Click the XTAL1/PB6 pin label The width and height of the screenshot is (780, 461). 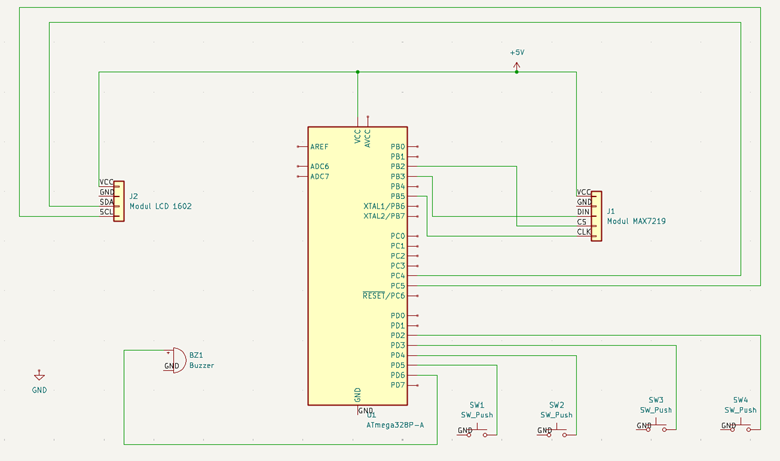tap(384, 206)
